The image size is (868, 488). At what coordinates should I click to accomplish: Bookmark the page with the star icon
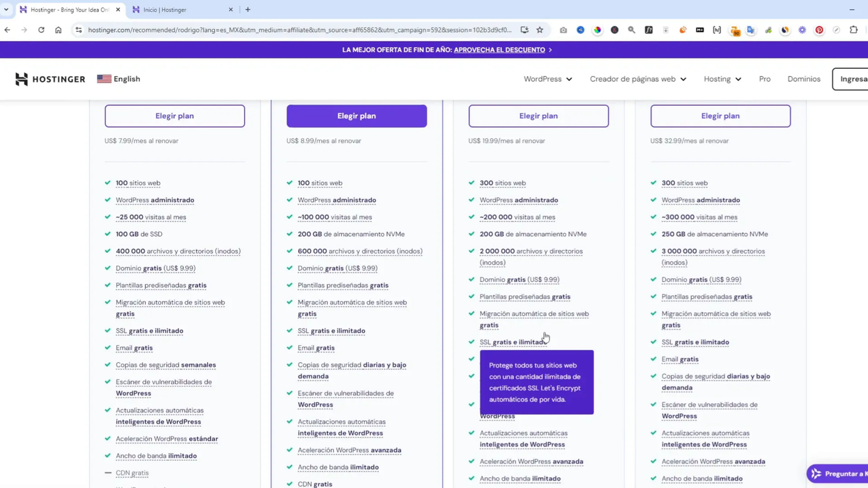(x=540, y=30)
